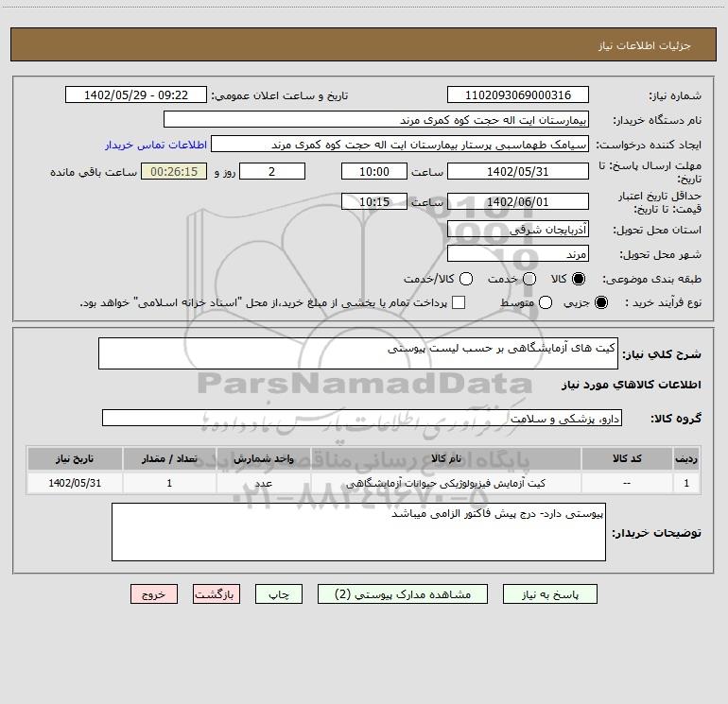
Task: Toggle the اسناد خزانه اسلامی payment checkbox
Action: coord(459,302)
